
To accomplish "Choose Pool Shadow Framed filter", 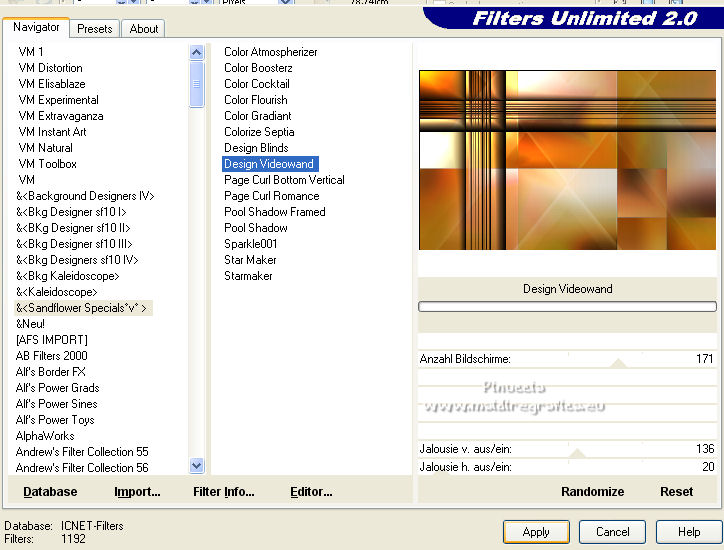I will point(275,212).
